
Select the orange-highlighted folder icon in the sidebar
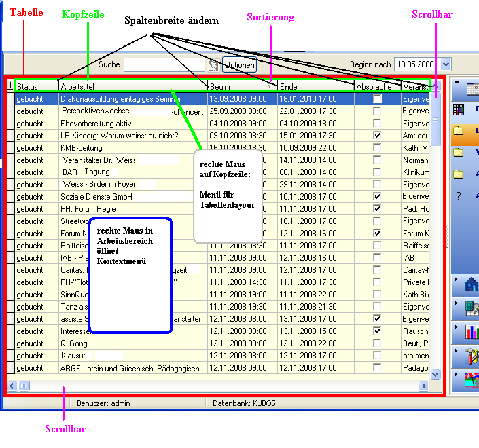(x=458, y=131)
